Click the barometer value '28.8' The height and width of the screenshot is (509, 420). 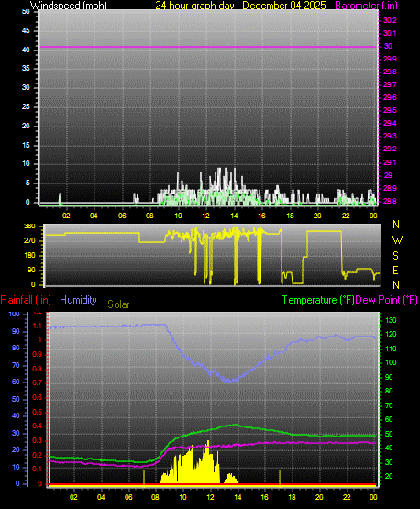tap(390, 201)
